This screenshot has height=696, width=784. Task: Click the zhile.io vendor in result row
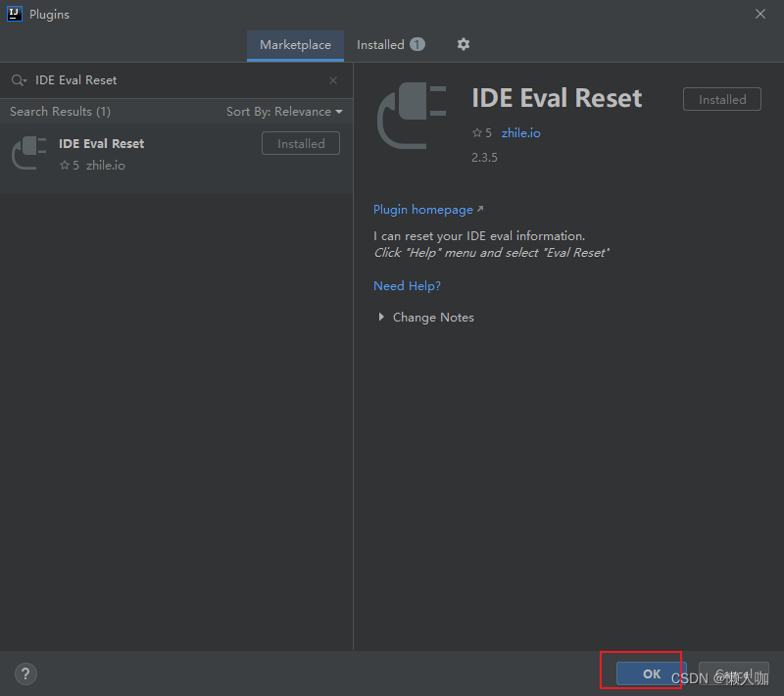pos(106,166)
